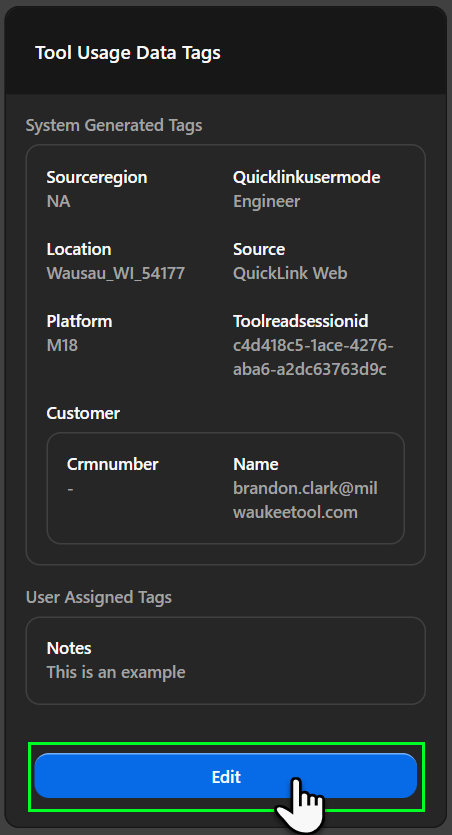452x835 pixels.
Task: Click the Quicklinkusermode label
Action: coord(307,177)
